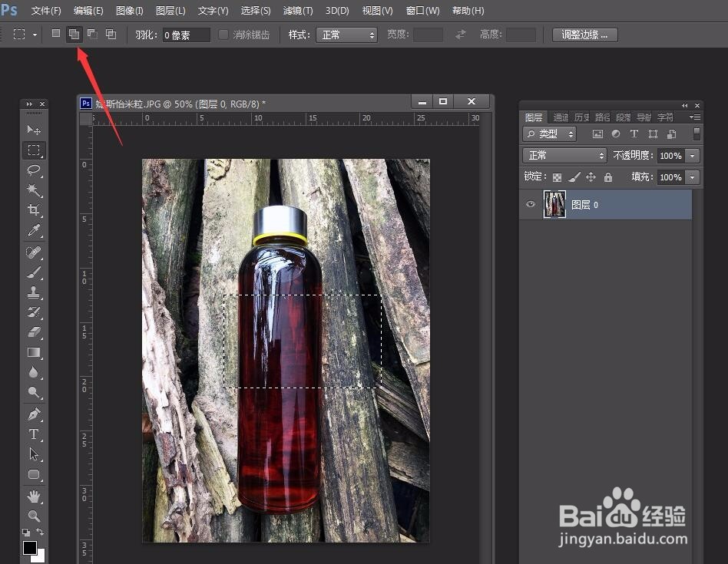Viewport: 728px width, 564px height.
Task: Toggle lock position
Action: click(x=591, y=176)
